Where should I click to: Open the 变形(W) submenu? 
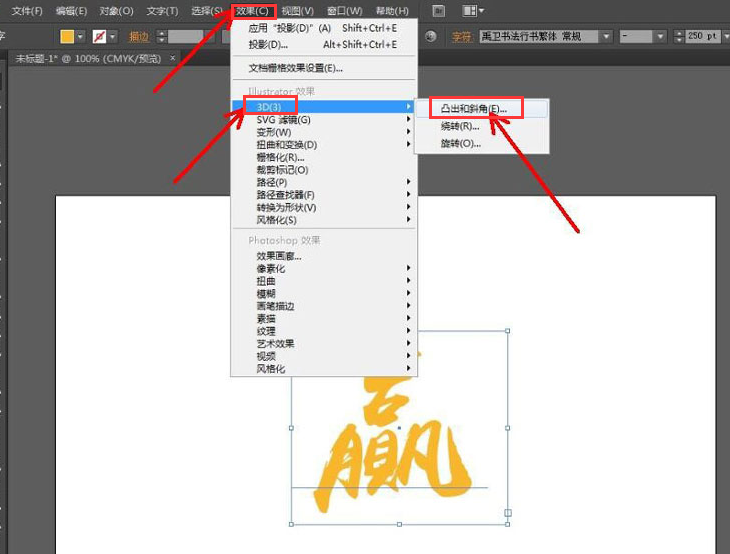click(324, 132)
